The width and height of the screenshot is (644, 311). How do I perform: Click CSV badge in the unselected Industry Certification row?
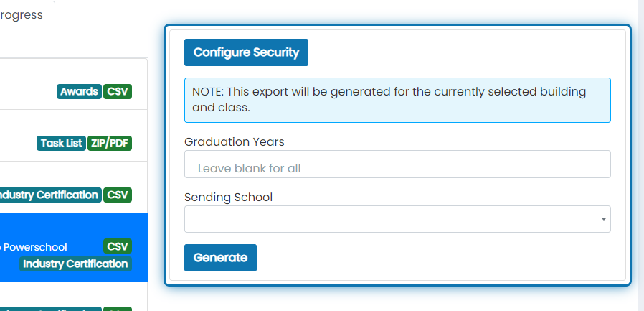click(x=118, y=195)
